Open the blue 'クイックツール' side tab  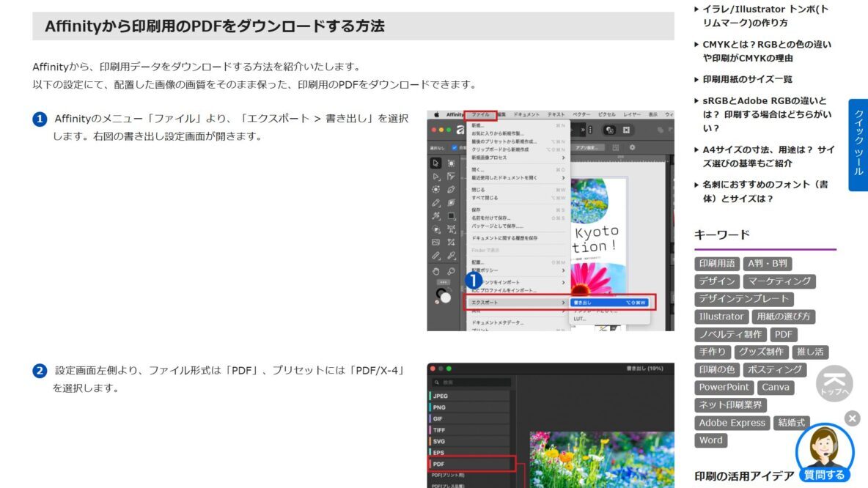tap(858, 144)
